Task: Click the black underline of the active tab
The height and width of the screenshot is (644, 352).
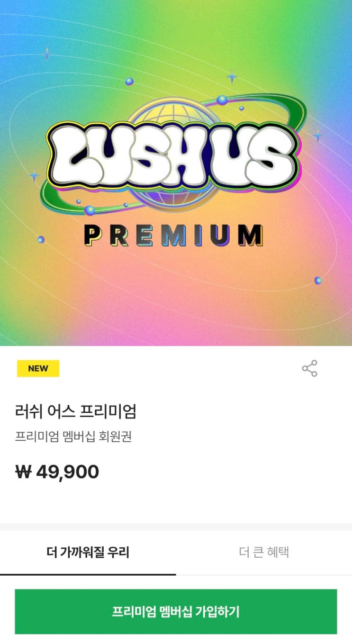Action: [88, 574]
